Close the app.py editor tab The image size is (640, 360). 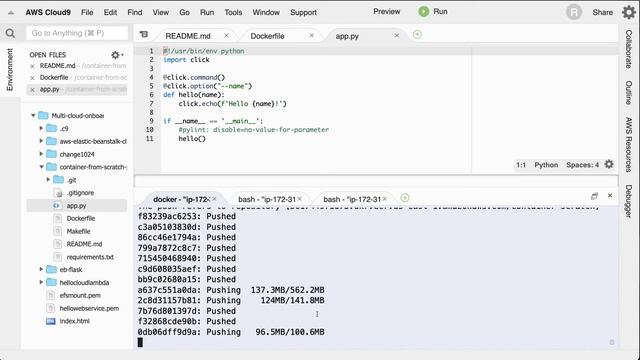coord(396,36)
